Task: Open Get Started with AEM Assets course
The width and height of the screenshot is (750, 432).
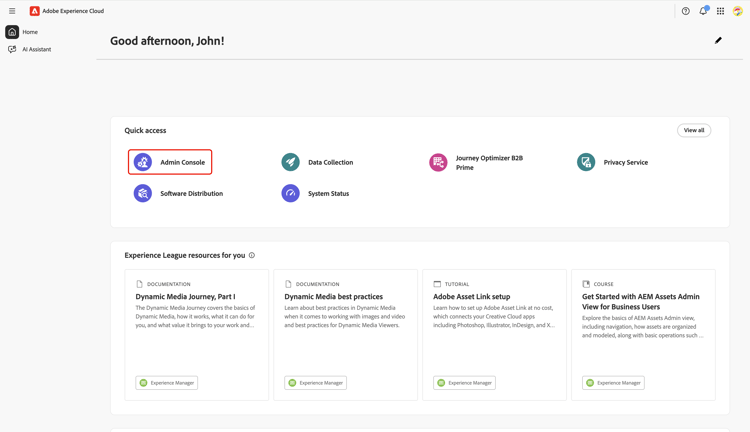Action: tap(641, 301)
